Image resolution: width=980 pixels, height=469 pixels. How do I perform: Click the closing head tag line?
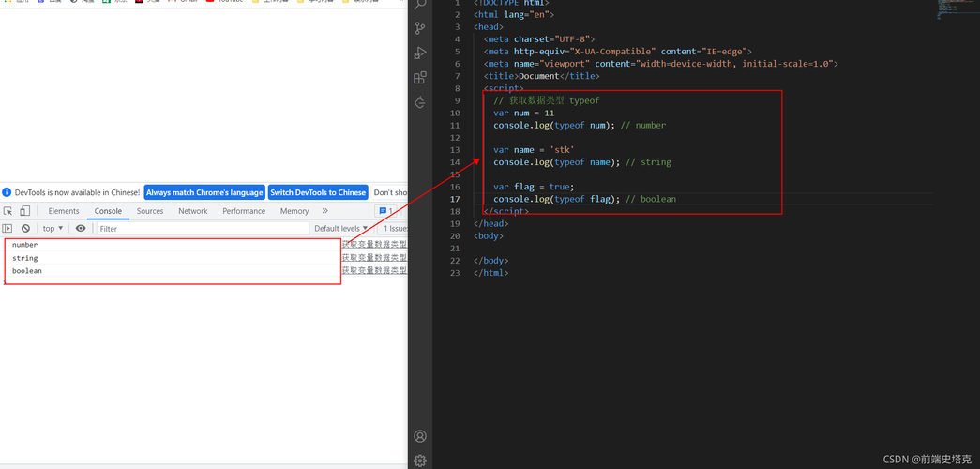click(x=490, y=224)
